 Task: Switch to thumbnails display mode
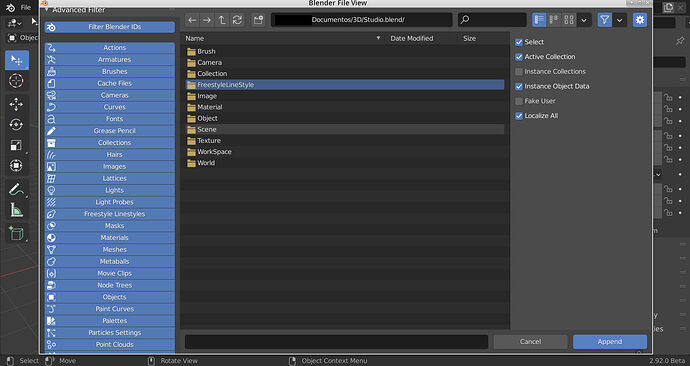pyautogui.click(x=569, y=20)
